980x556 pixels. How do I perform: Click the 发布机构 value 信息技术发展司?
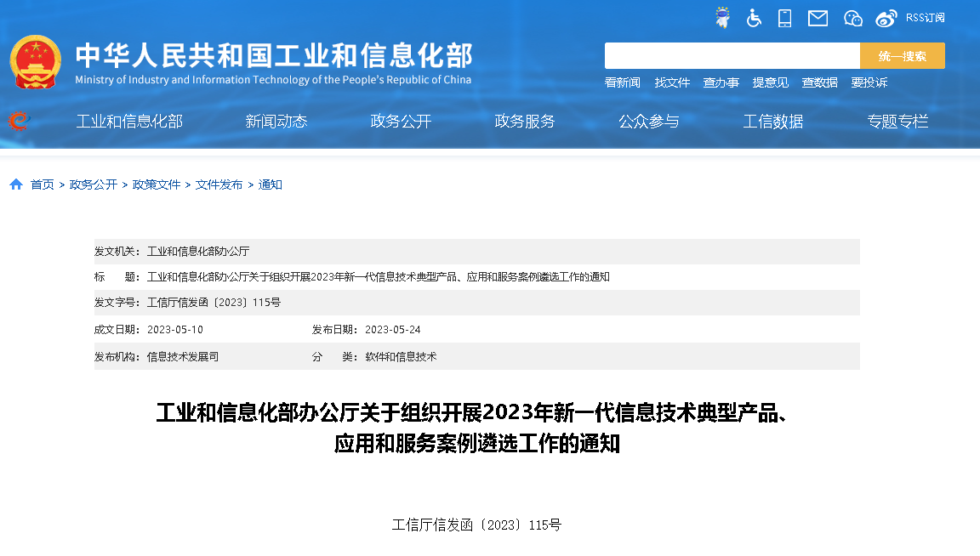coord(183,357)
